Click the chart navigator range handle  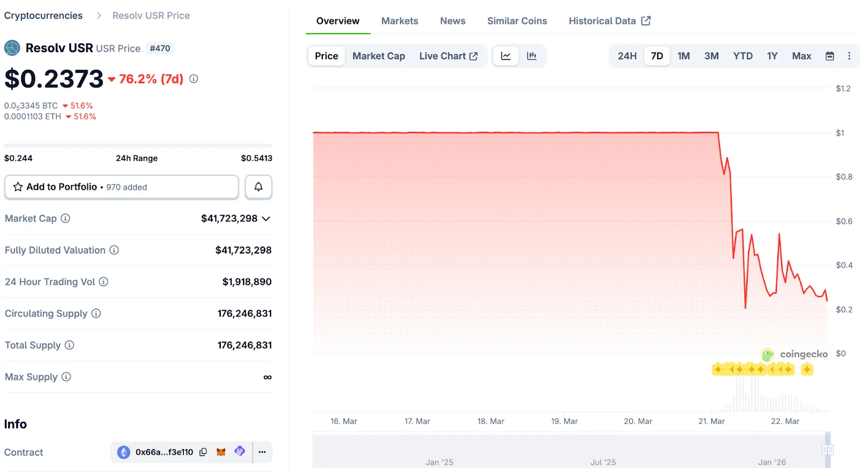[827, 450]
